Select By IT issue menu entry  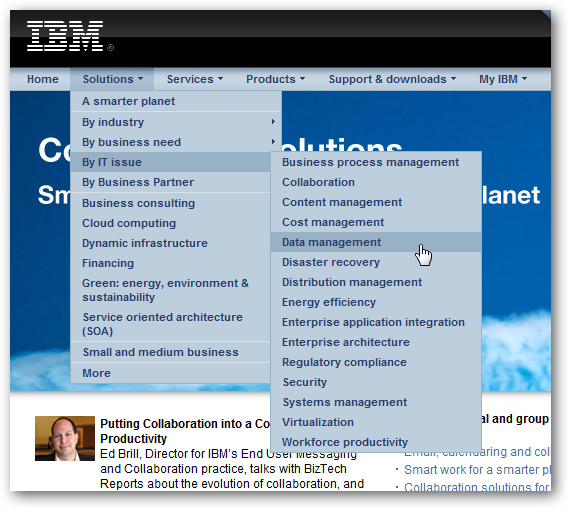(x=171, y=162)
